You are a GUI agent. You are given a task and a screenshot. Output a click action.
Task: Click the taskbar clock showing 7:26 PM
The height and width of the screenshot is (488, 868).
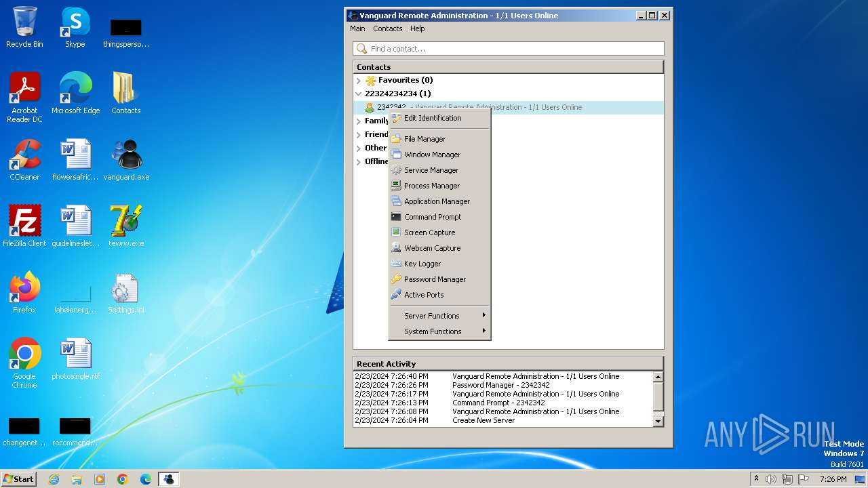[833, 479]
